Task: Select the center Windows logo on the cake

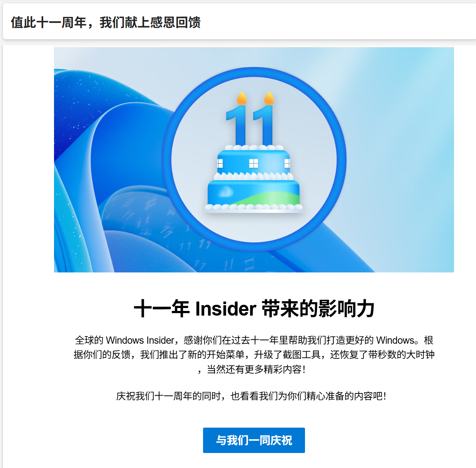Action: pyautogui.click(x=254, y=164)
